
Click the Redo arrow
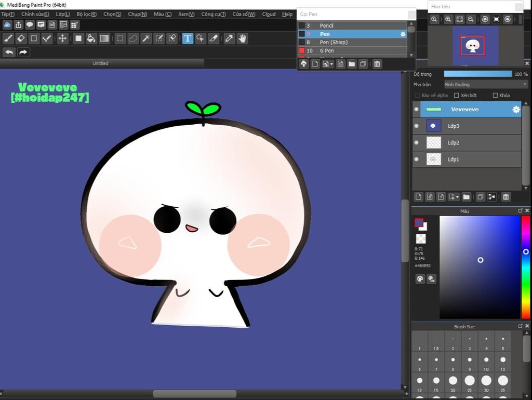click(x=23, y=52)
